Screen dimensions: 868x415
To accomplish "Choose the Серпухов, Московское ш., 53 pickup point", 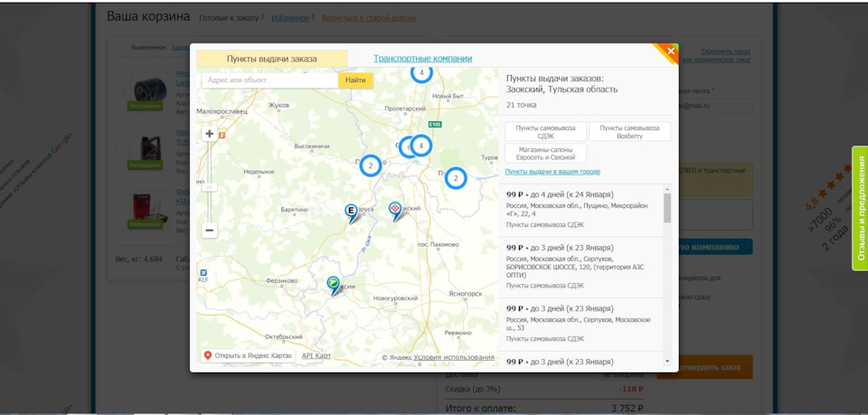I will pos(580,325).
